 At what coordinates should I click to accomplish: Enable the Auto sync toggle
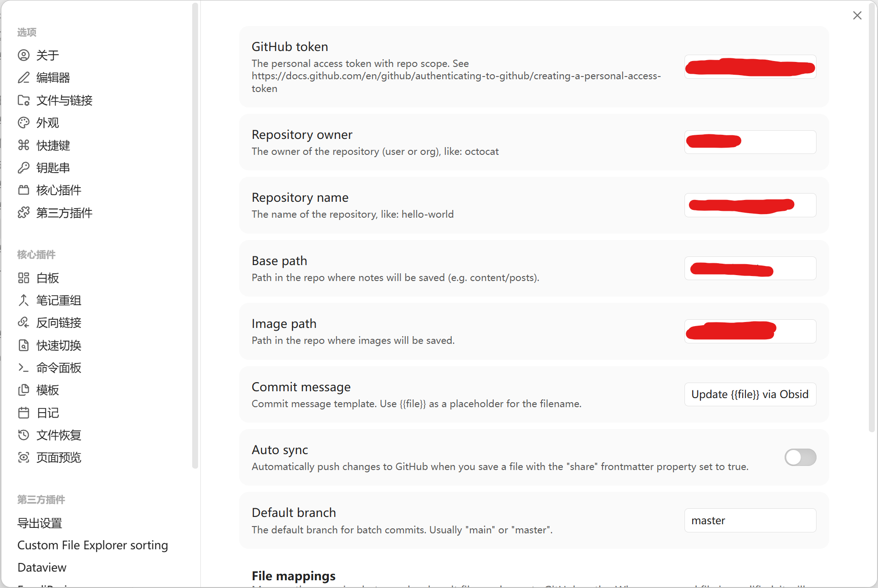tap(800, 457)
